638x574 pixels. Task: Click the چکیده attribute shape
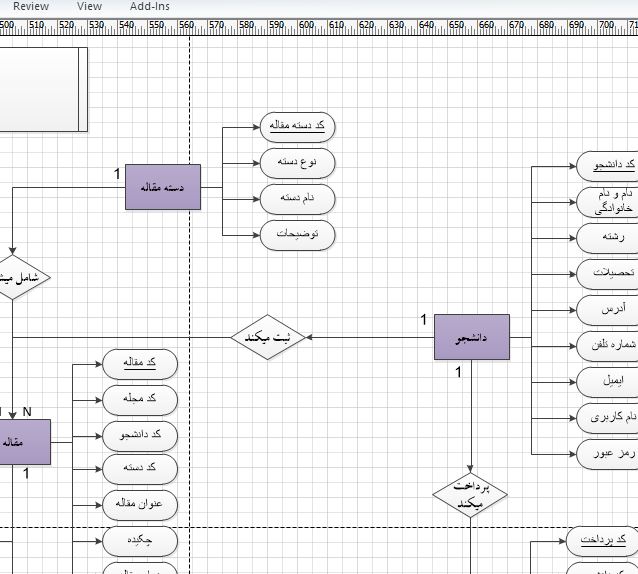(140, 541)
